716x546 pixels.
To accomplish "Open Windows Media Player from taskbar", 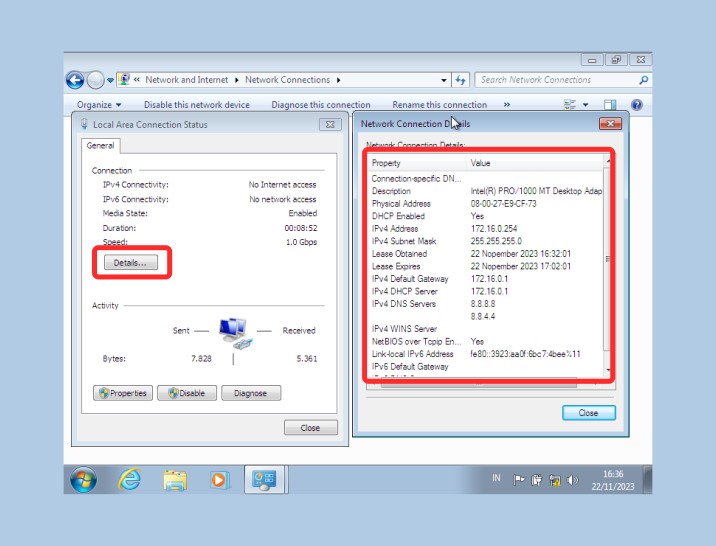I will [220, 480].
